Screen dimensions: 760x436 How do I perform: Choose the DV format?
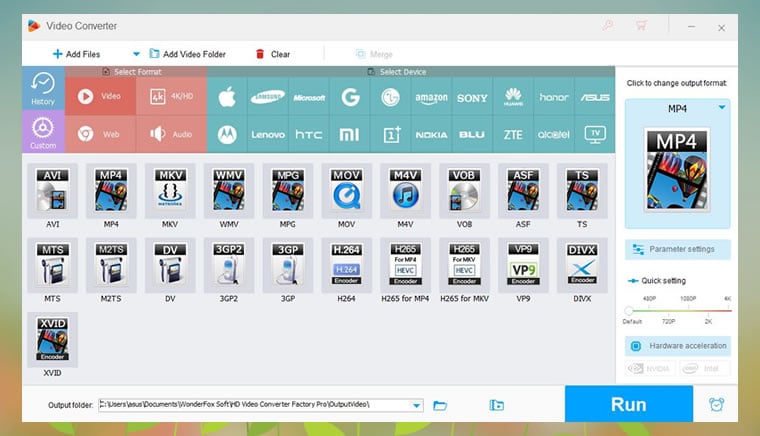point(170,265)
